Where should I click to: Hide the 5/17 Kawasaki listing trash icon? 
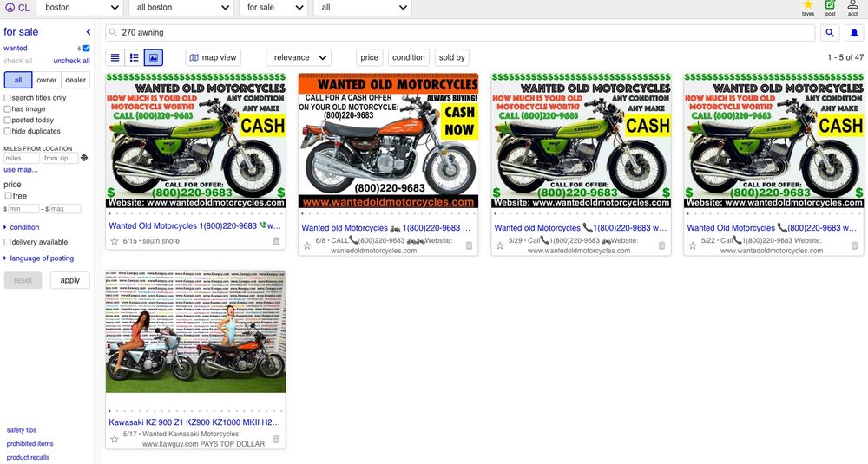click(x=276, y=439)
